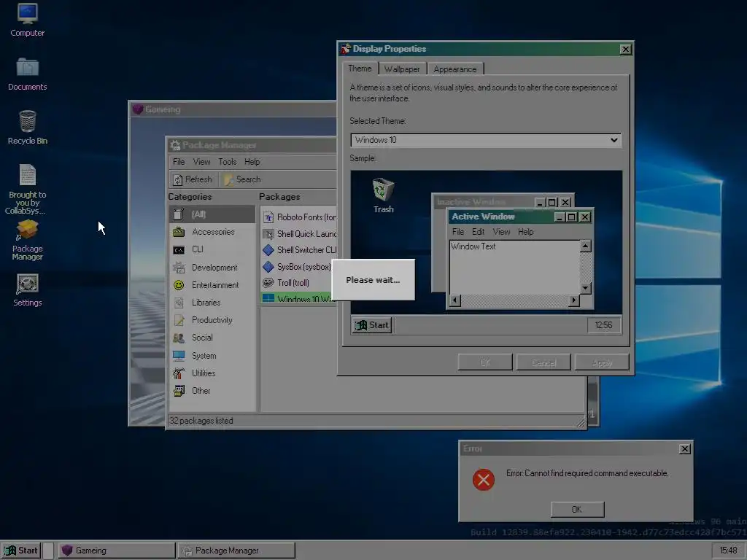Switch to Gameing in the taskbar
The height and width of the screenshot is (560, 747).
pyautogui.click(x=116, y=551)
